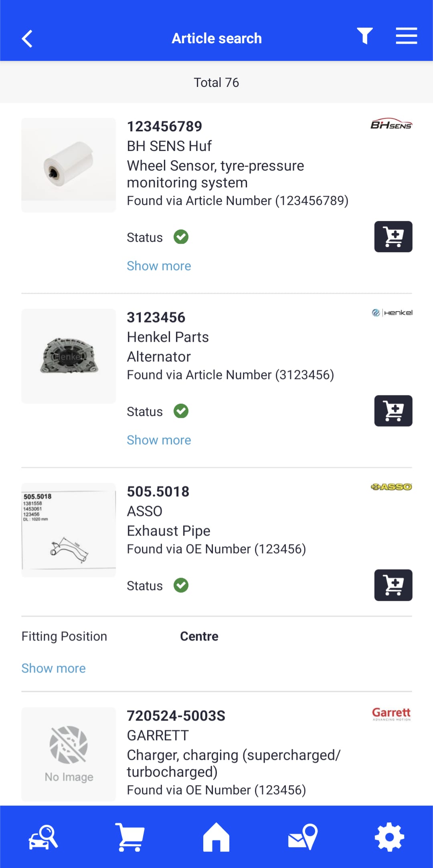Expand Show more under the Henkel Alternator

159,440
